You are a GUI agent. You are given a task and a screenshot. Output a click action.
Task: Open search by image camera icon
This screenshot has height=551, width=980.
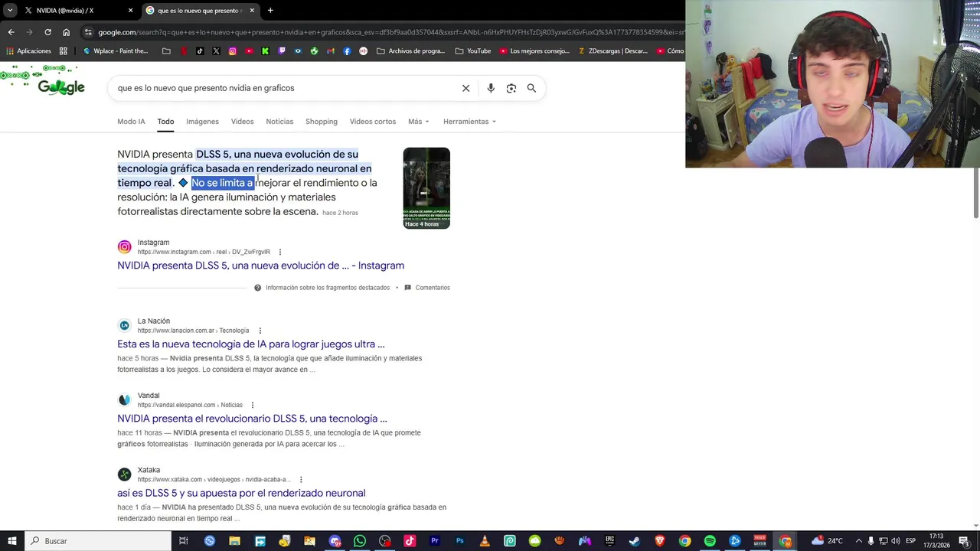coord(511,88)
